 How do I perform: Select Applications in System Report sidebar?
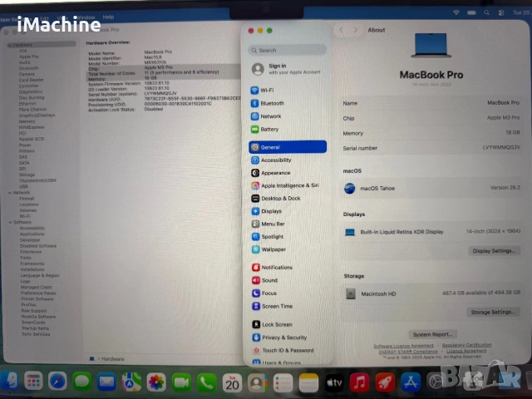pos(32,234)
